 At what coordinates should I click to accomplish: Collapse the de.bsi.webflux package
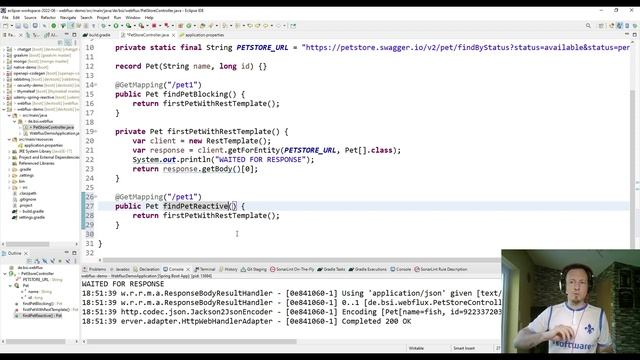click(x=14, y=121)
